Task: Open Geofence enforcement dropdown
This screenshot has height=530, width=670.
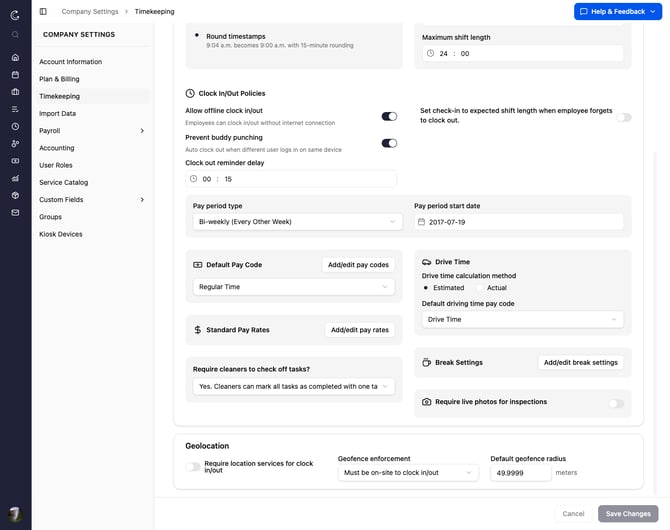Action: tap(408, 473)
